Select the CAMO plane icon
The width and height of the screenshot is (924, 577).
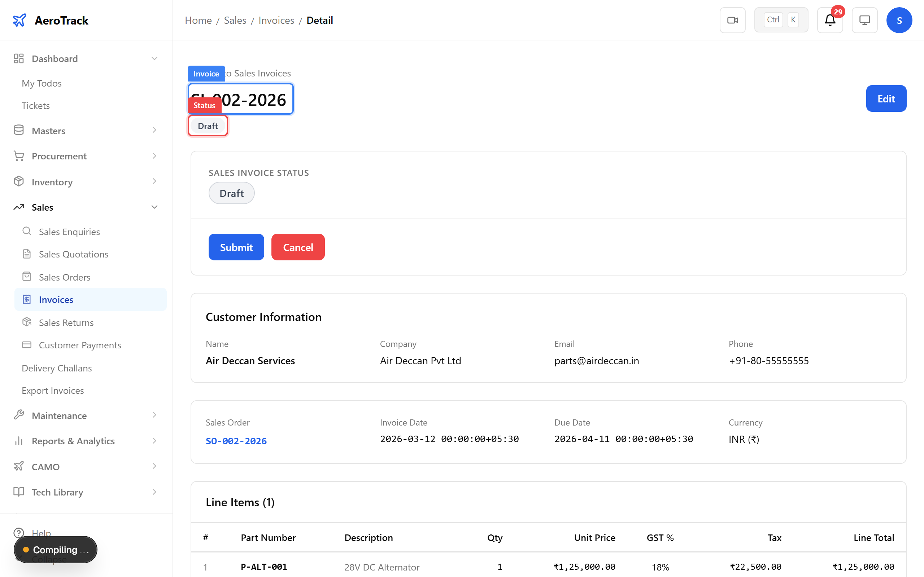(19, 466)
